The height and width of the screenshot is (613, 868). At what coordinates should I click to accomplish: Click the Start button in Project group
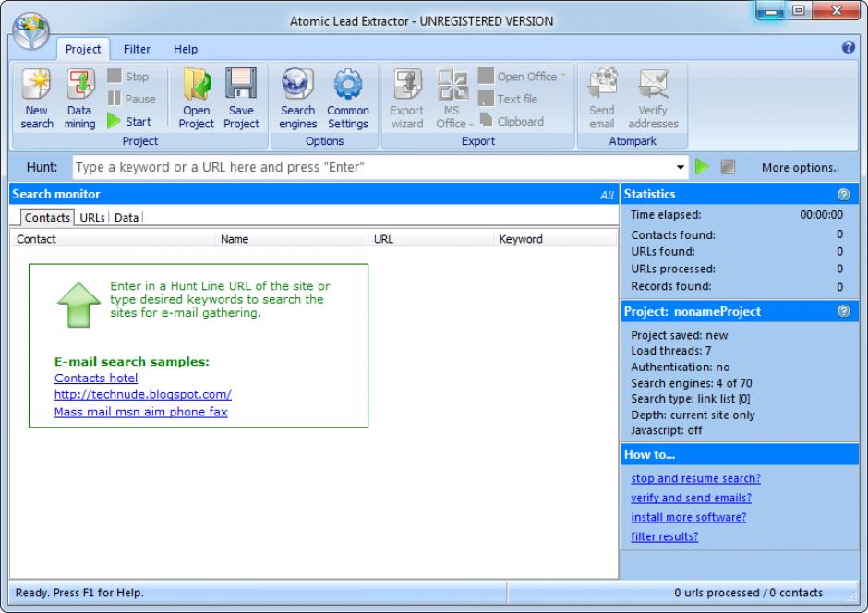[129, 121]
